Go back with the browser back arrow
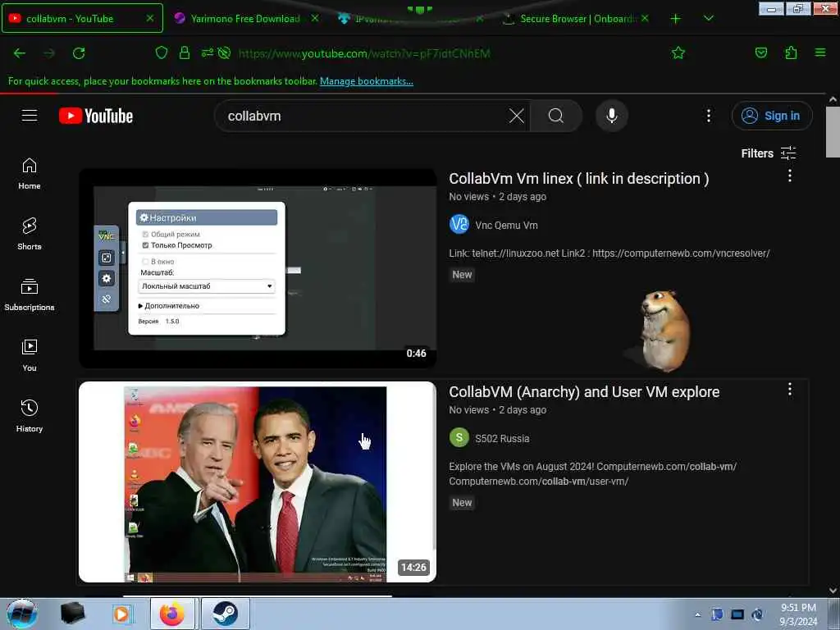Screen dimensions: 840x630 (20, 53)
